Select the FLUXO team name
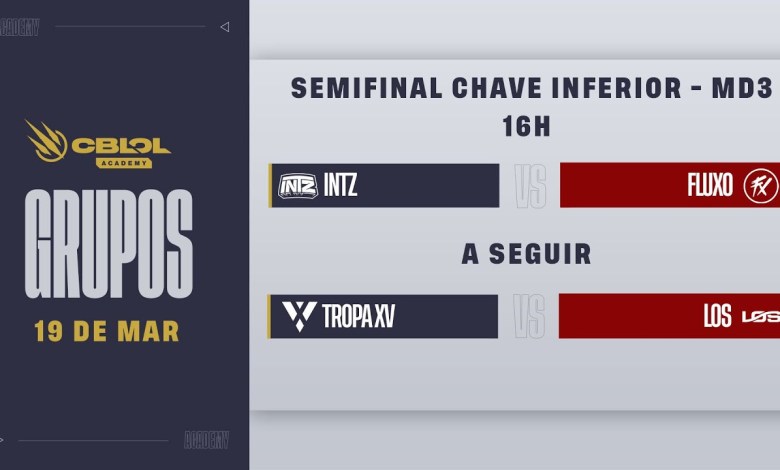This screenshot has height=470, width=780. [711, 186]
